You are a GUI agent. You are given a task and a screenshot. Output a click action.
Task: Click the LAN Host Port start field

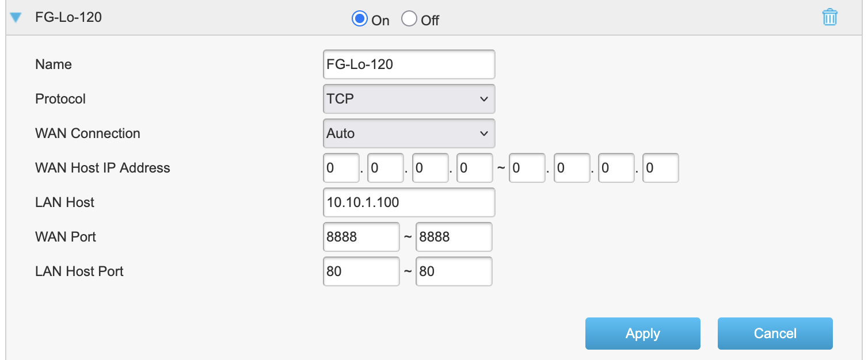point(361,271)
